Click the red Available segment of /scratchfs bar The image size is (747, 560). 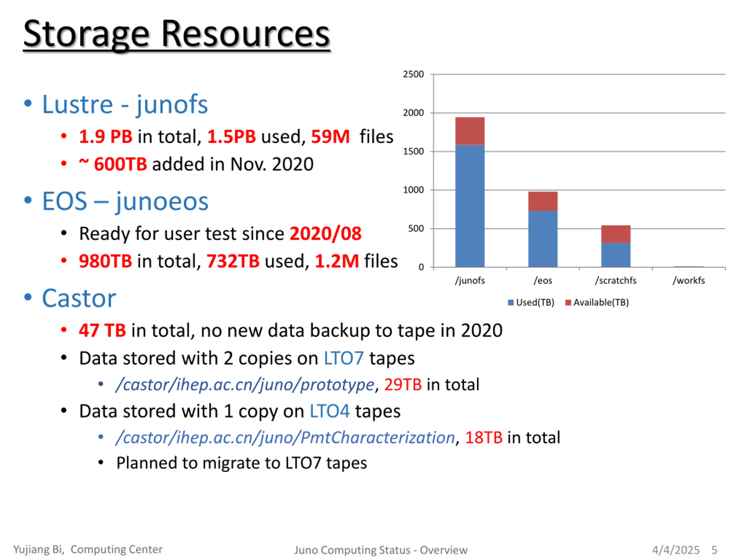coord(616,234)
